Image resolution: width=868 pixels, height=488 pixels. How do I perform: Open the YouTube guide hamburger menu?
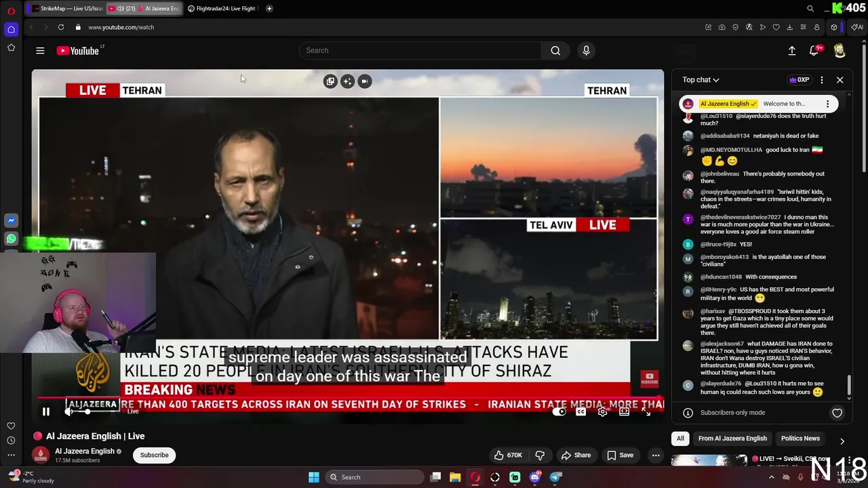click(x=40, y=50)
